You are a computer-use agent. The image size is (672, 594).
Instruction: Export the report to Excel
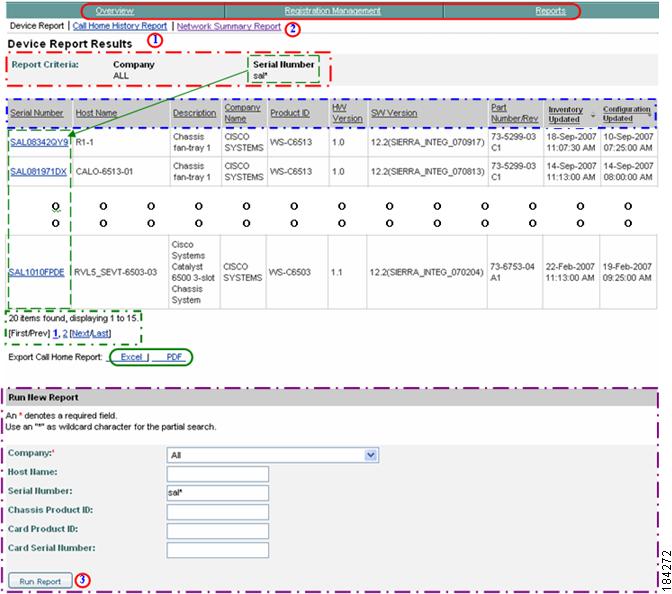[131, 357]
